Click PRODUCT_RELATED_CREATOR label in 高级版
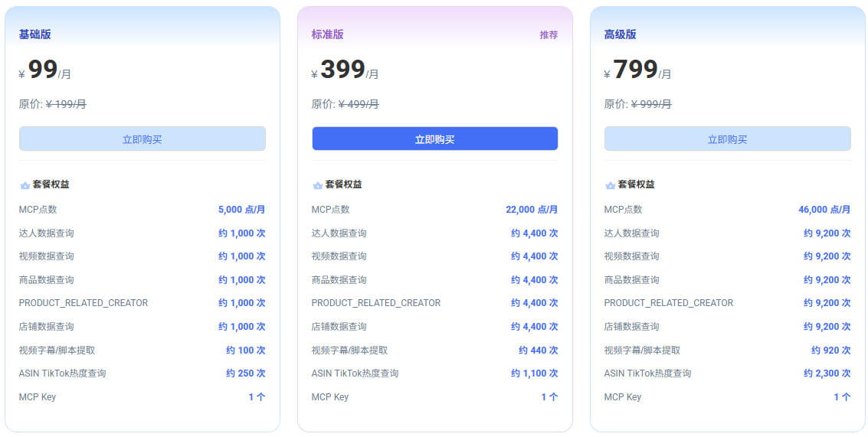 tap(669, 303)
